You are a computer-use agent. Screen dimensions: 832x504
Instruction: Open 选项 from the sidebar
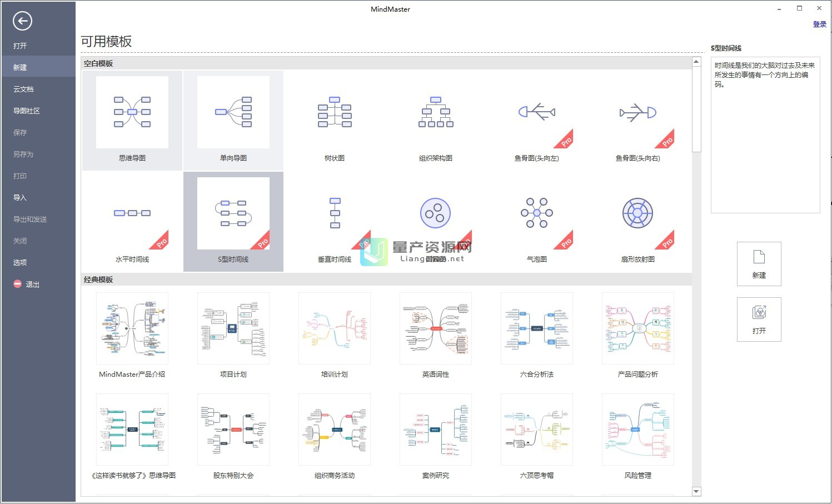(38, 262)
